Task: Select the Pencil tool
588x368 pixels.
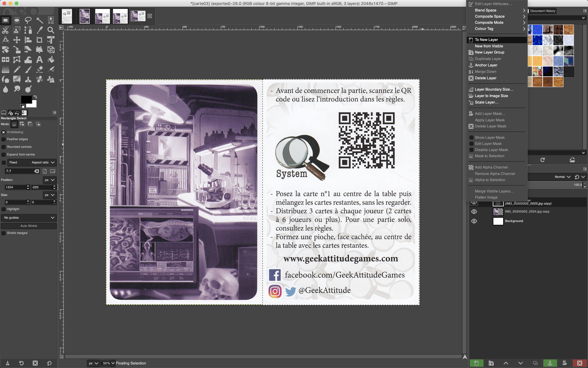Action: 17,70
